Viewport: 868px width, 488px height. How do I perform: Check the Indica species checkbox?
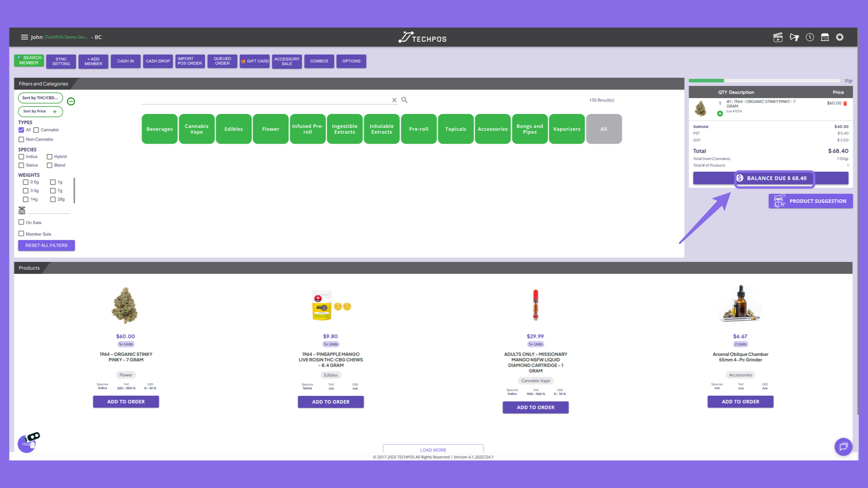point(21,157)
